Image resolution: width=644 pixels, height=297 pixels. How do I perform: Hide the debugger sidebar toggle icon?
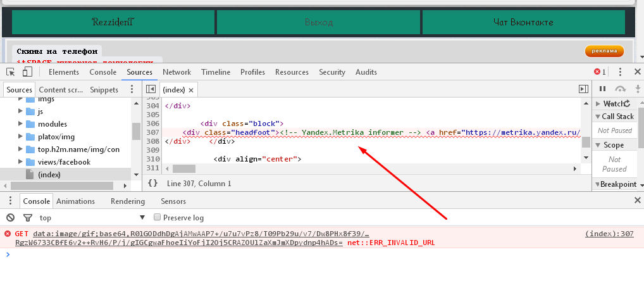pyautogui.click(x=583, y=89)
